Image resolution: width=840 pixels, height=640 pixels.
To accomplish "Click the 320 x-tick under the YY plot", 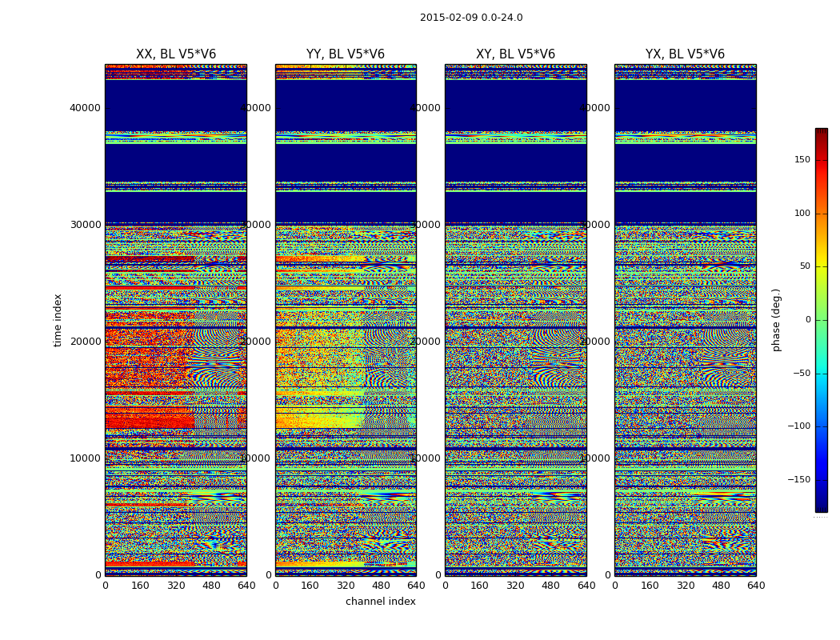I will tap(346, 586).
